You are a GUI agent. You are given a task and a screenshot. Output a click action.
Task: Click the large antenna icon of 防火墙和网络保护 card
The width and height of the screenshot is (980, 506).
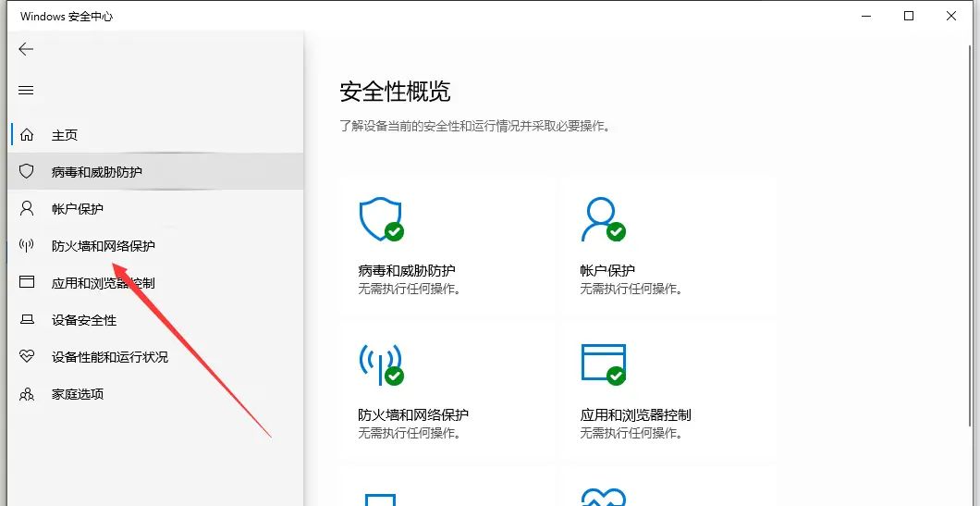tap(381, 364)
